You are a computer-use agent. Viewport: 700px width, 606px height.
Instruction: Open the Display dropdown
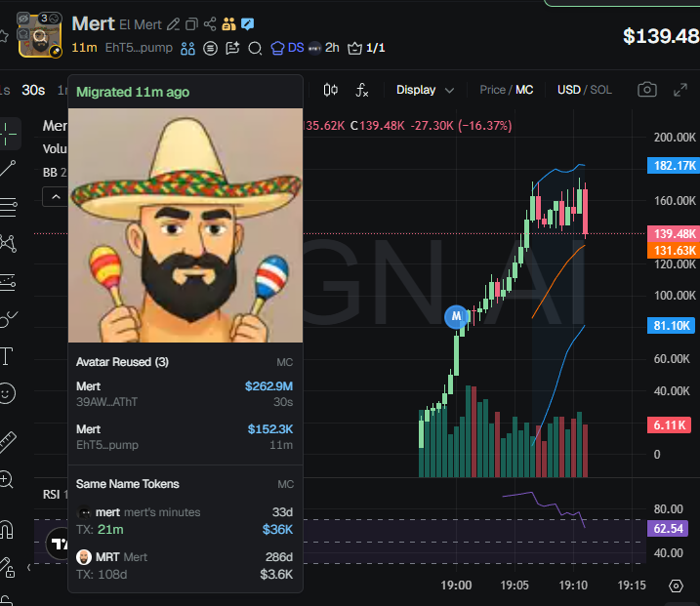coord(425,90)
